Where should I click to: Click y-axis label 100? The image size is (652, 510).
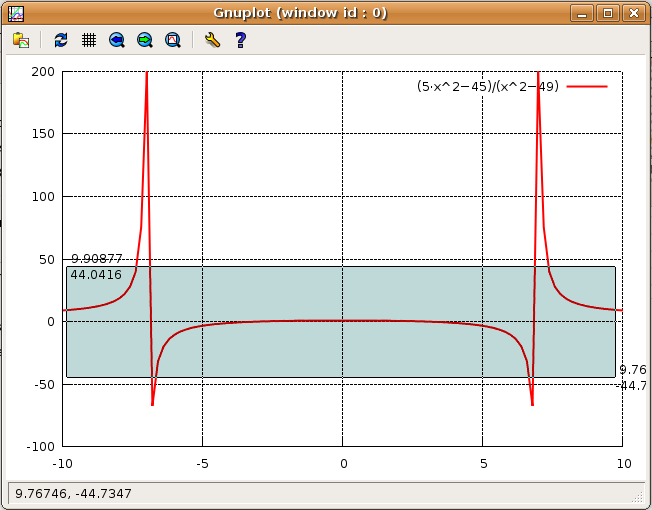43,197
